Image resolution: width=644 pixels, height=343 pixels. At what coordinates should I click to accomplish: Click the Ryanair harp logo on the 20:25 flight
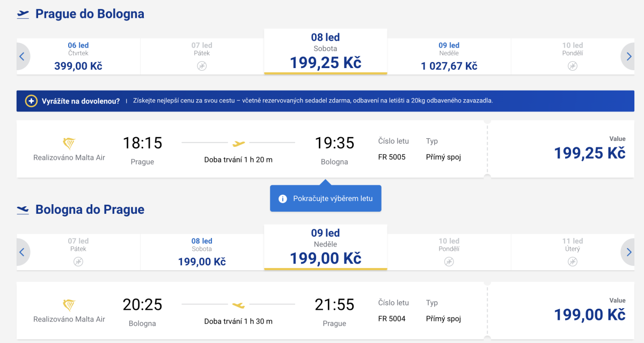(x=69, y=305)
